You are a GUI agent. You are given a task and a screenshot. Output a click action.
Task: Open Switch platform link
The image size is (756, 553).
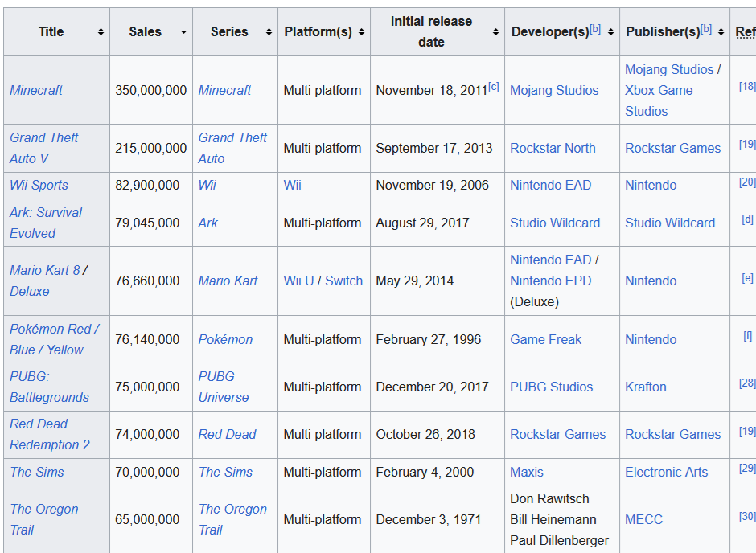(x=343, y=281)
